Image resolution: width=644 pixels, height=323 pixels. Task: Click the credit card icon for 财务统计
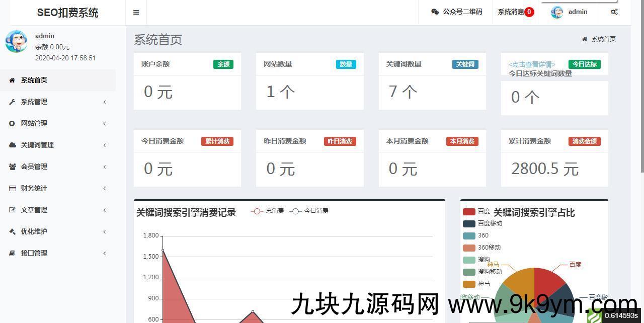[13, 189]
